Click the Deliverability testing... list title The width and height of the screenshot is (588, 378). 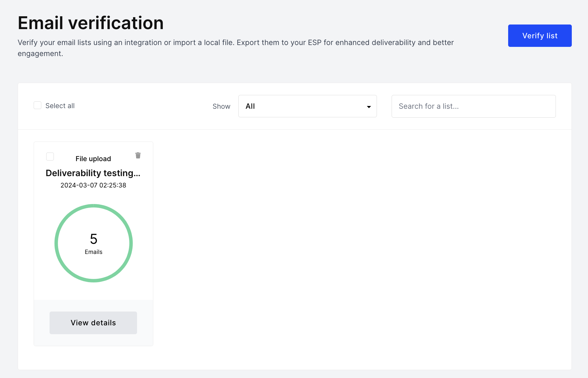tap(93, 173)
